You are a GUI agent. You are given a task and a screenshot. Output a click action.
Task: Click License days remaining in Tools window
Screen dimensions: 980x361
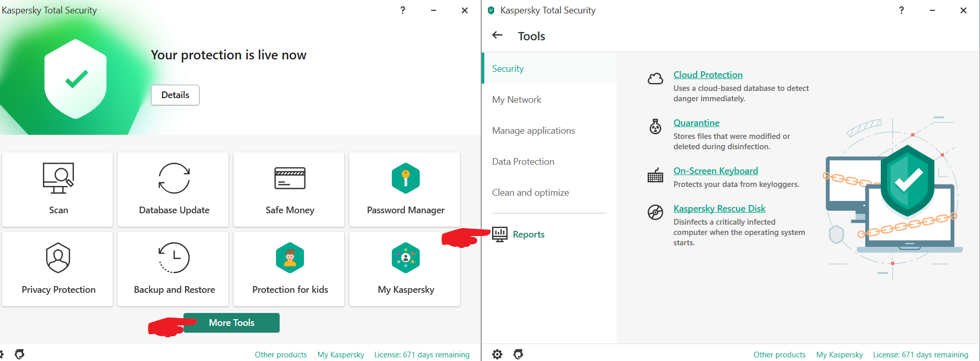coord(921,355)
